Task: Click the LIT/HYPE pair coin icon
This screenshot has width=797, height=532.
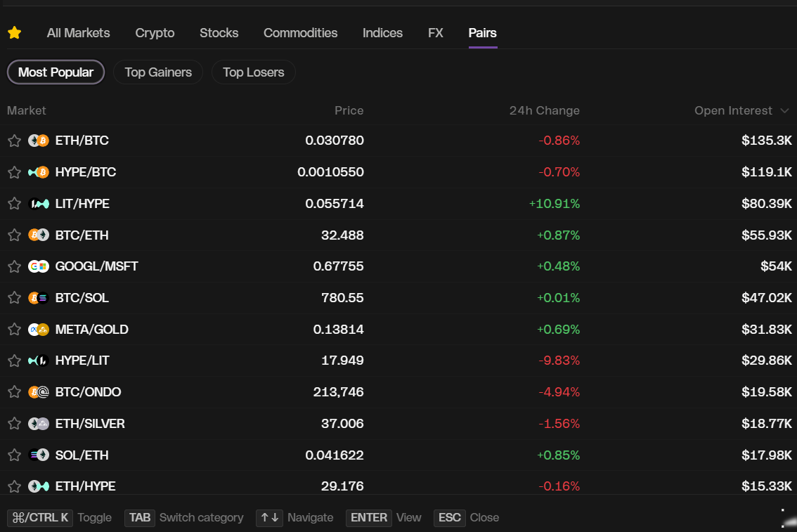Action: tap(39, 204)
